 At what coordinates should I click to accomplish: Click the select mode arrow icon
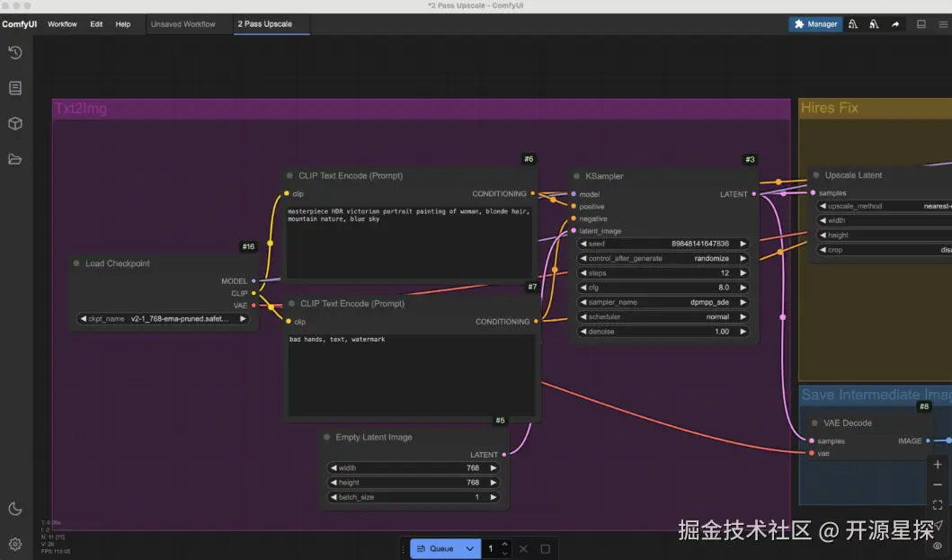(x=939, y=525)
